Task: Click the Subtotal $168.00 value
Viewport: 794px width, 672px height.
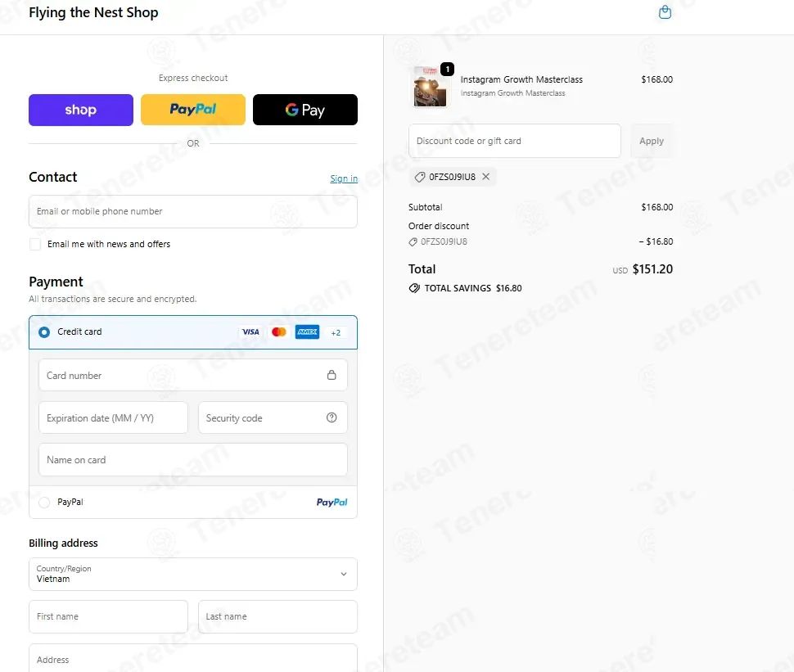Action: click(x=657, y=207)
